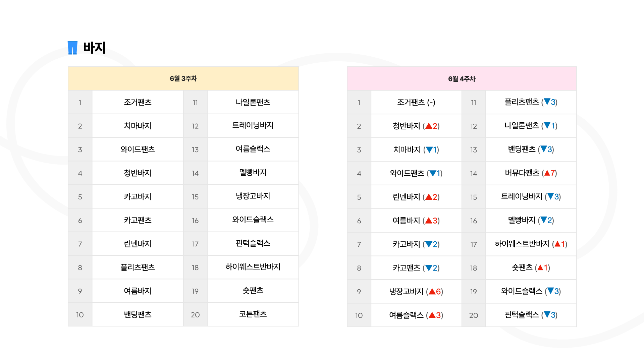Click the blue down arrow beside 플리츠팬츠
644x362 pixels.
547,102
